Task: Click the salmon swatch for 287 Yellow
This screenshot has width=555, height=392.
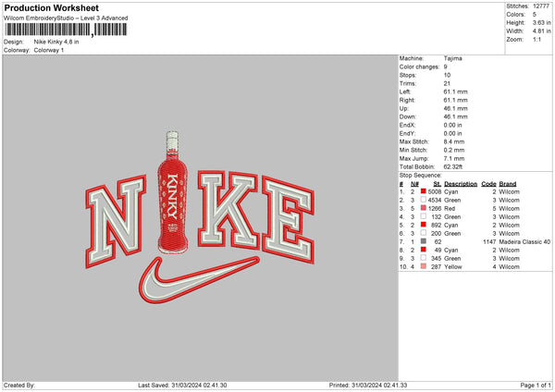Action: pyautogui.click(x=423, y=266)
